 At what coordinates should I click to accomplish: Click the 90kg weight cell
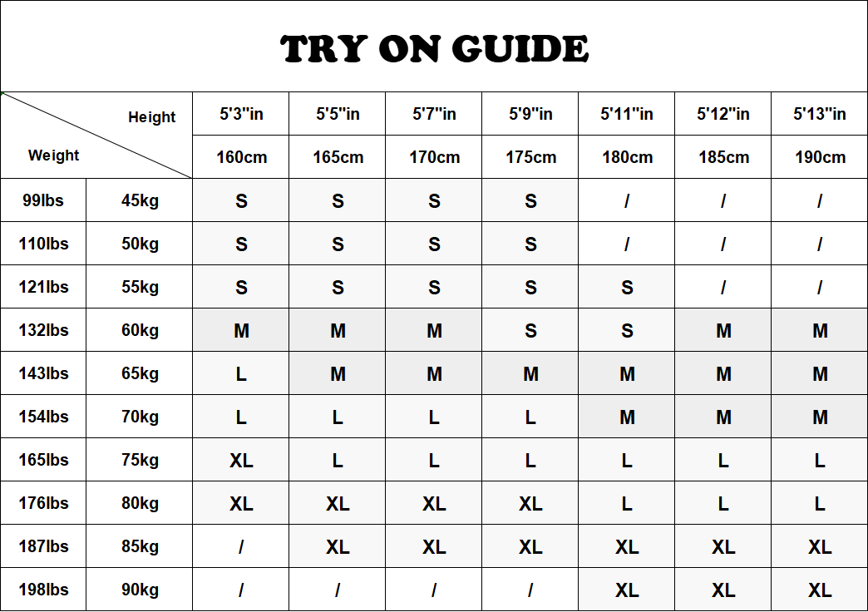tap(140, 590)
